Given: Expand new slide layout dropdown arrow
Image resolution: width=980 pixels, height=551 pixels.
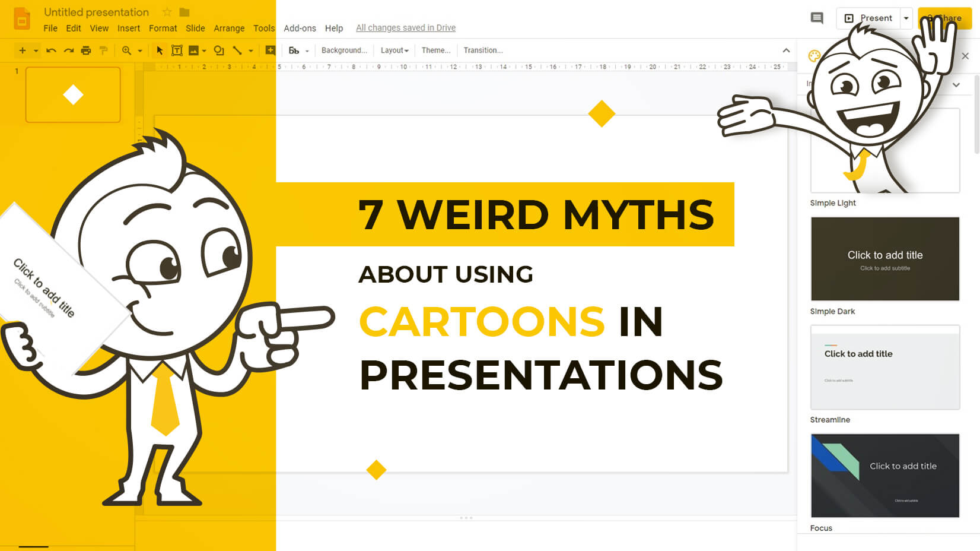Looking at the screenshot, I should (x=36, y=51).
